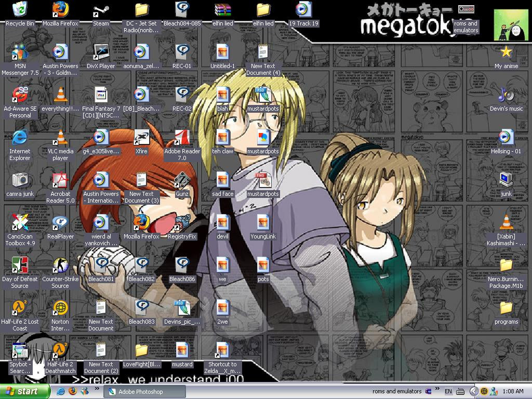Select the Gunz game shortcut
This screenshot has height=399, width=532.
click(182, 180)
